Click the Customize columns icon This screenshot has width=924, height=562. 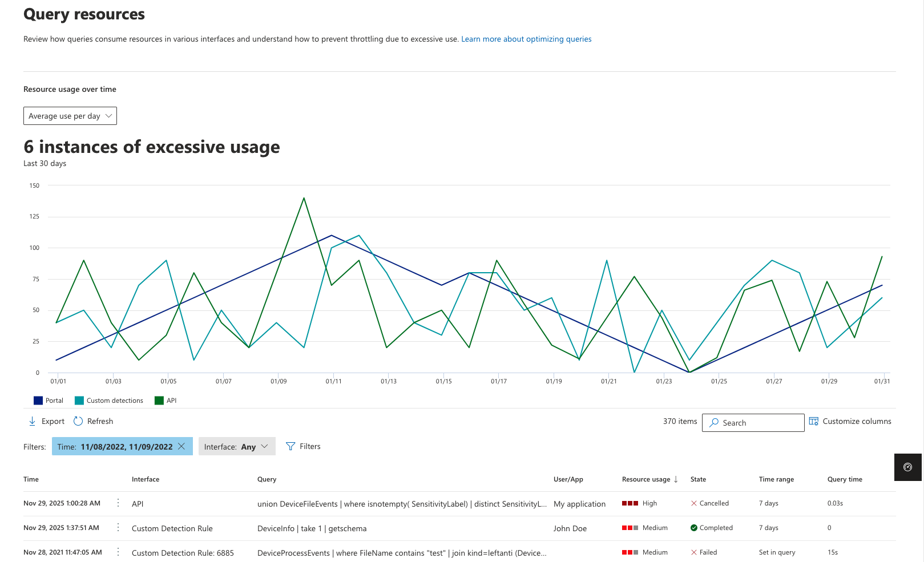coord(814,421)
